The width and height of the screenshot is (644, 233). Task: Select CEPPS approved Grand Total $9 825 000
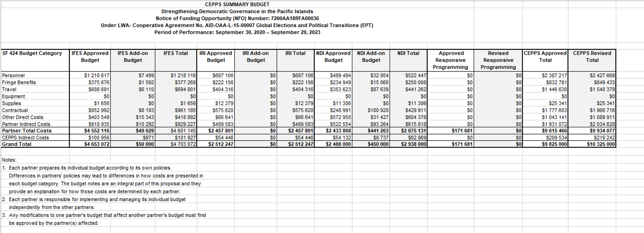click(x=554, y=144)
